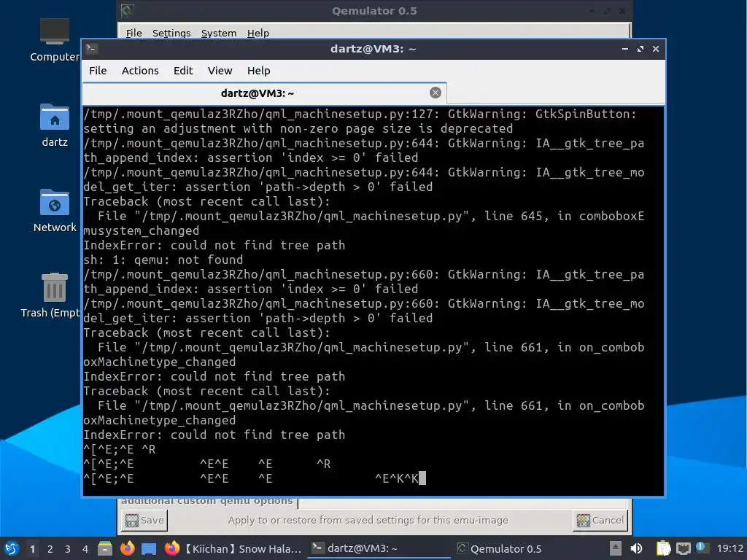Open Qemulator System menu
Viewport: 747px width, 560px height.
pyautogui.click(x=219, y=33)
